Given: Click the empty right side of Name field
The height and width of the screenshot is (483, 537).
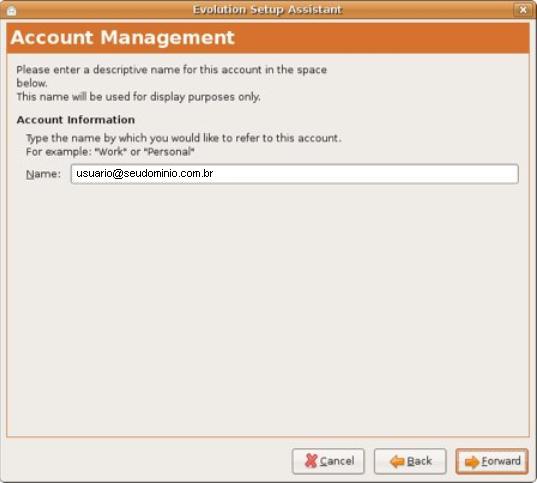Looking at the screenshot, I should click(x=366, y=174).
